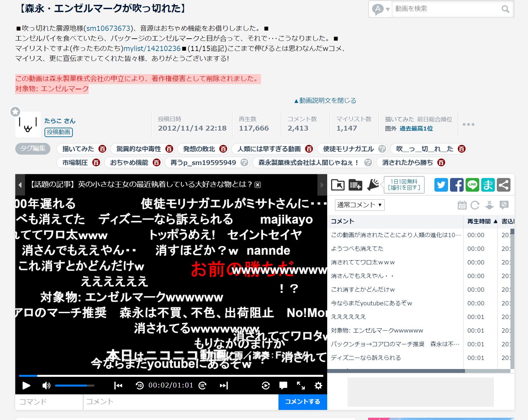Open player settings gear
The height and width of the screenshot is (420, 528).
318,386
